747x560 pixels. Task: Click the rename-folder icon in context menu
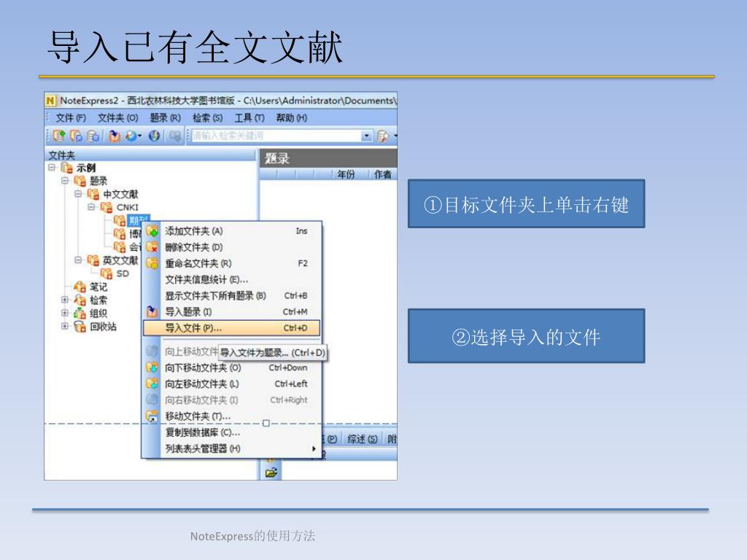(x=152, y=263)
